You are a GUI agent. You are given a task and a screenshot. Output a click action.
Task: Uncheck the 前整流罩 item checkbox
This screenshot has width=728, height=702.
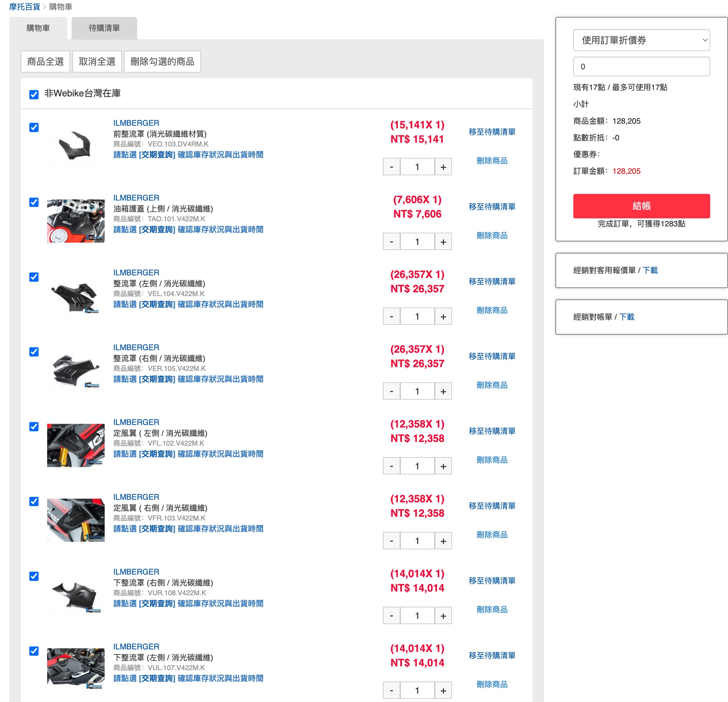[x=34, y=127]
